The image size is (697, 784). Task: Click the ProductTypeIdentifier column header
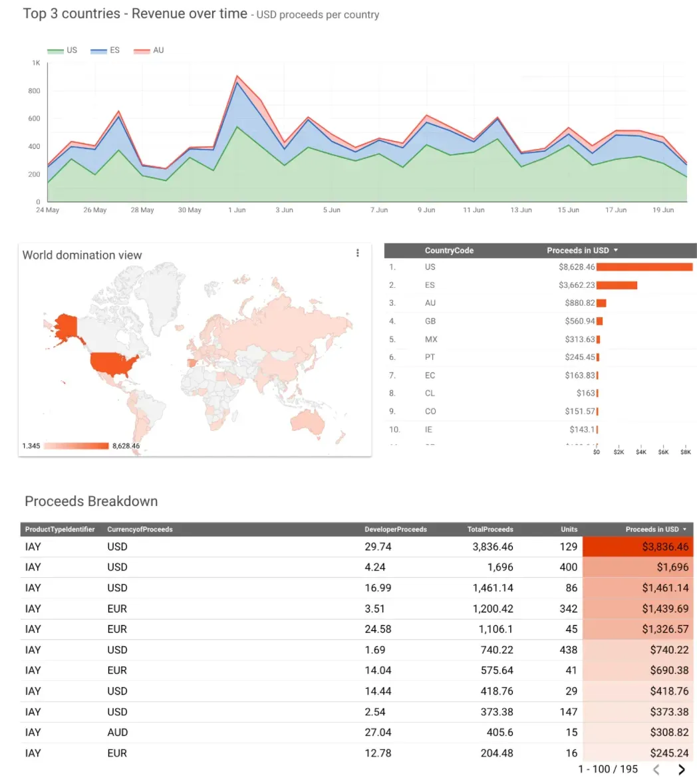[60, 529]
